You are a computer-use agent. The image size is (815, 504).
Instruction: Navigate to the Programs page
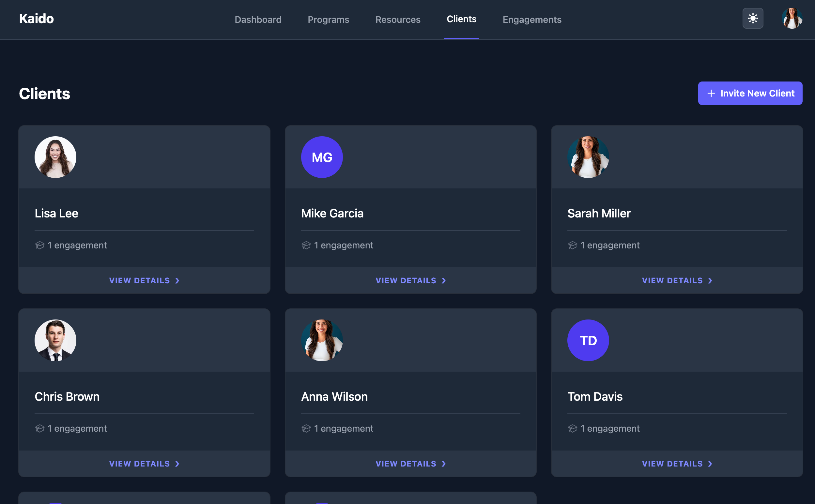pyautogui.click(x=328, y=20)
